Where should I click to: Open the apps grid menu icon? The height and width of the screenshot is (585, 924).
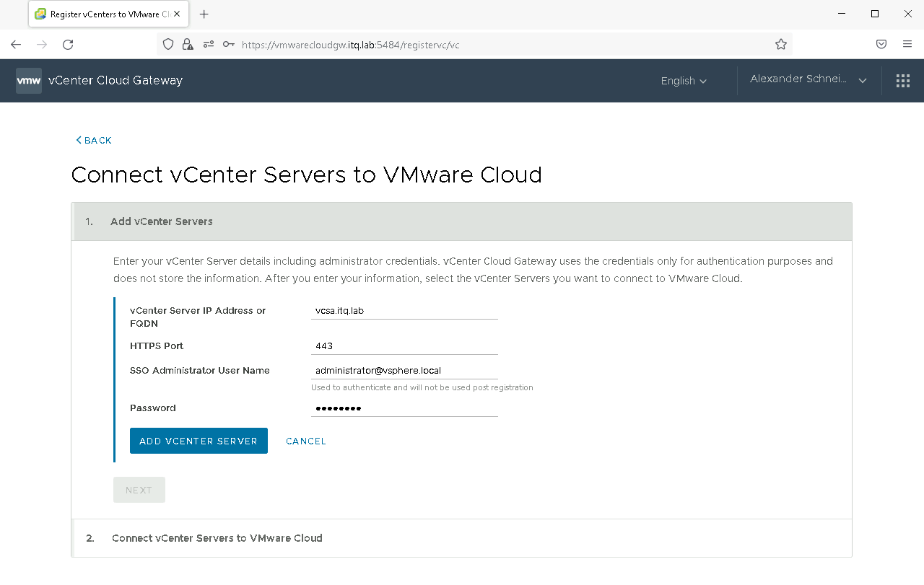pos(902,81)
